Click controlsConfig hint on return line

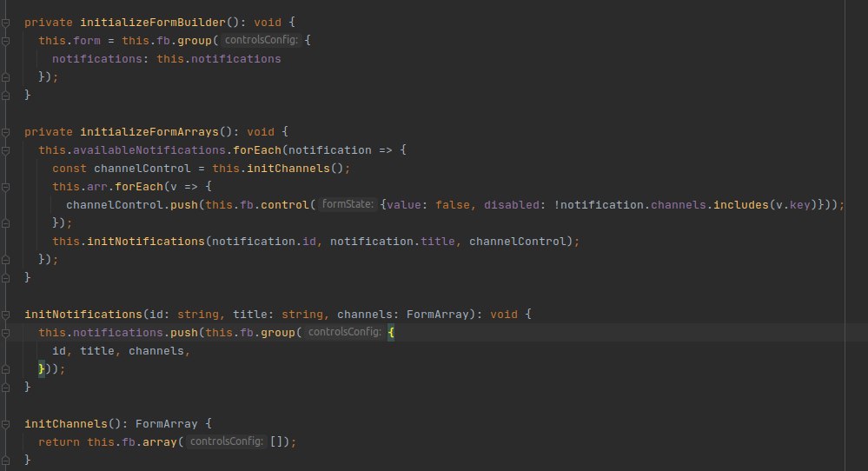tap(227, 441)
